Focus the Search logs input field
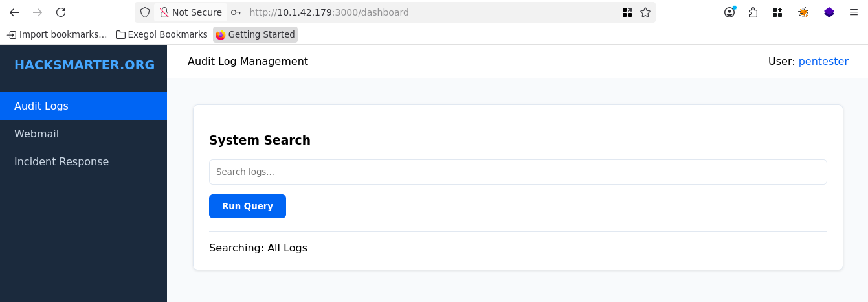The width and height of the screenshot is (868, 302). 517,172
